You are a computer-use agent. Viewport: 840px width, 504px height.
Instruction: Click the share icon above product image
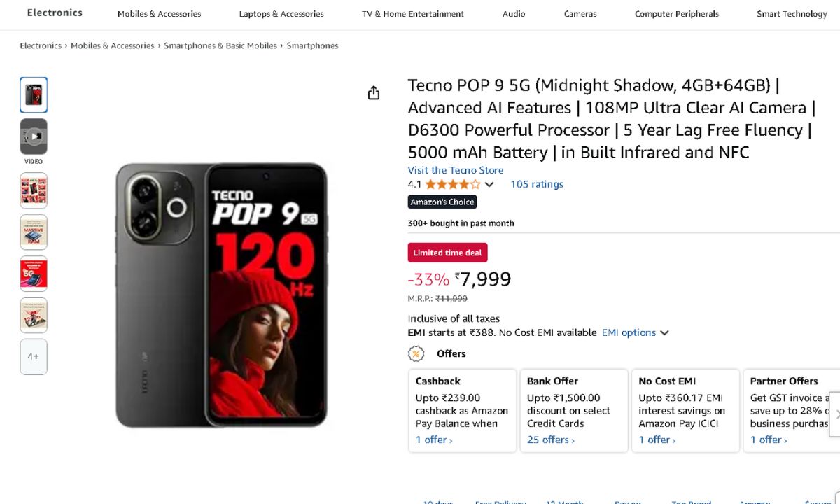click(374, 93)
